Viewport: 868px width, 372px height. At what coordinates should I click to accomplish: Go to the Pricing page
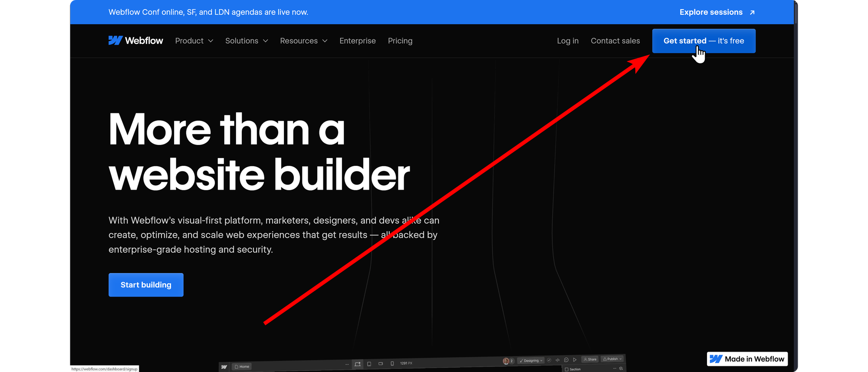400,41
